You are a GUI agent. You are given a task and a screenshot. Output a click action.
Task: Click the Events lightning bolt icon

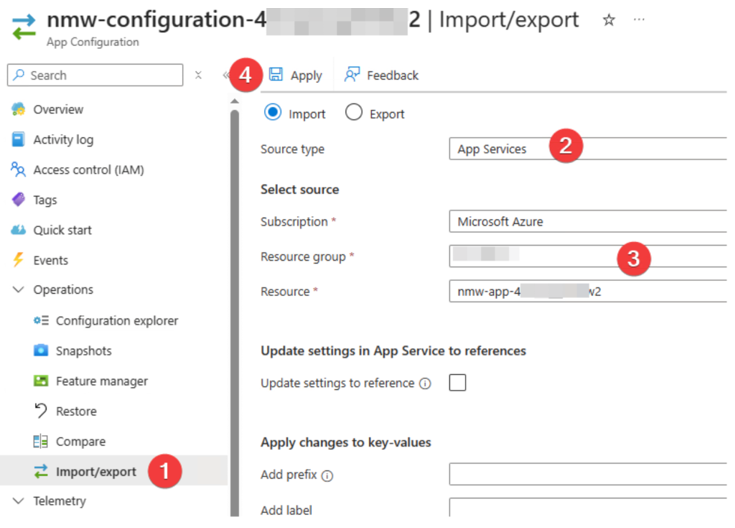pyautogui.click(x=18, y=259)
